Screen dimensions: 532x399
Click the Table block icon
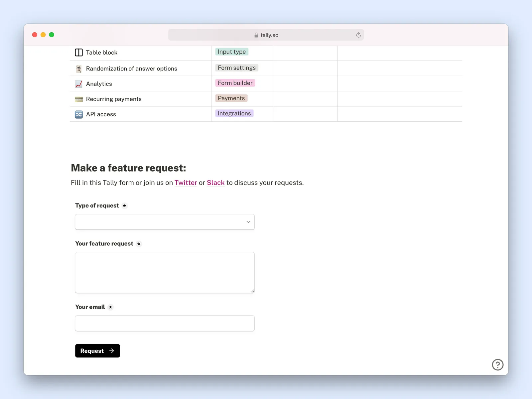(79, 53)
